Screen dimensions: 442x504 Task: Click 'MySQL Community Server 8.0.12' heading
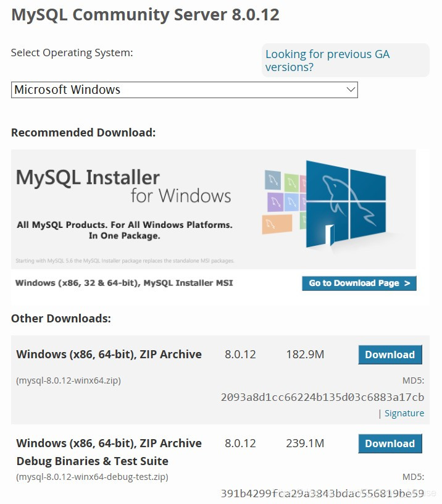(145, 15)
